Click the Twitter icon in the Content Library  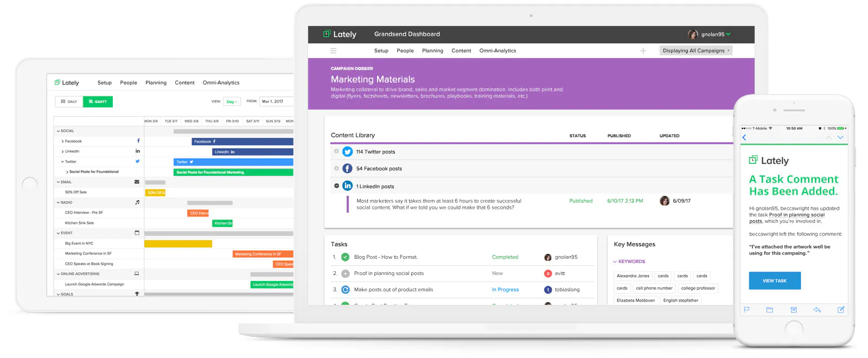(347, 152)
